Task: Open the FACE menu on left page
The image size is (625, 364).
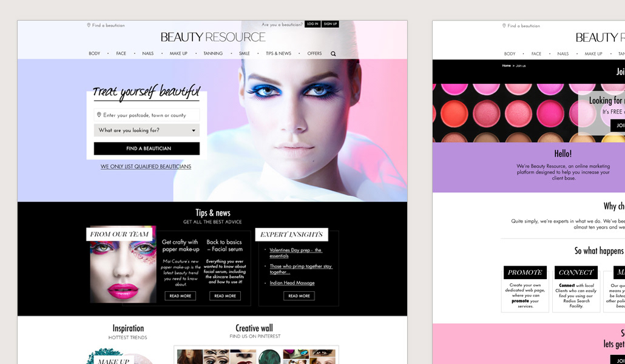Action: 121,53
